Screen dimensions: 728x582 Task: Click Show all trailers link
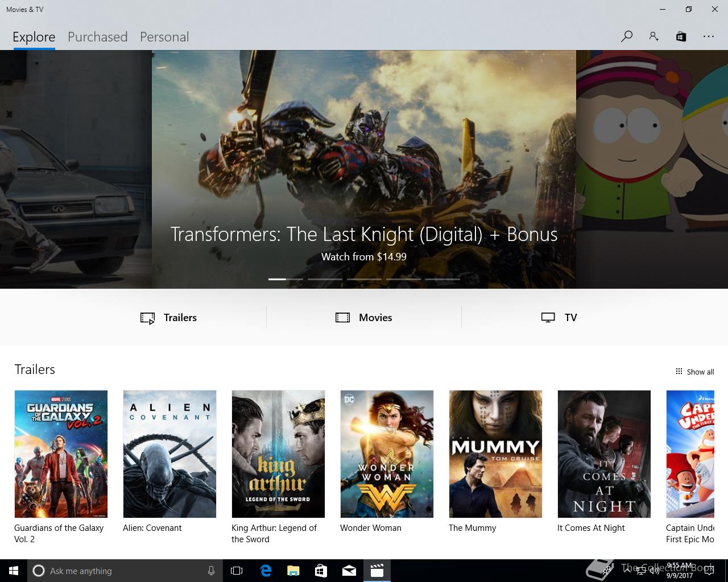pos(700,372)
